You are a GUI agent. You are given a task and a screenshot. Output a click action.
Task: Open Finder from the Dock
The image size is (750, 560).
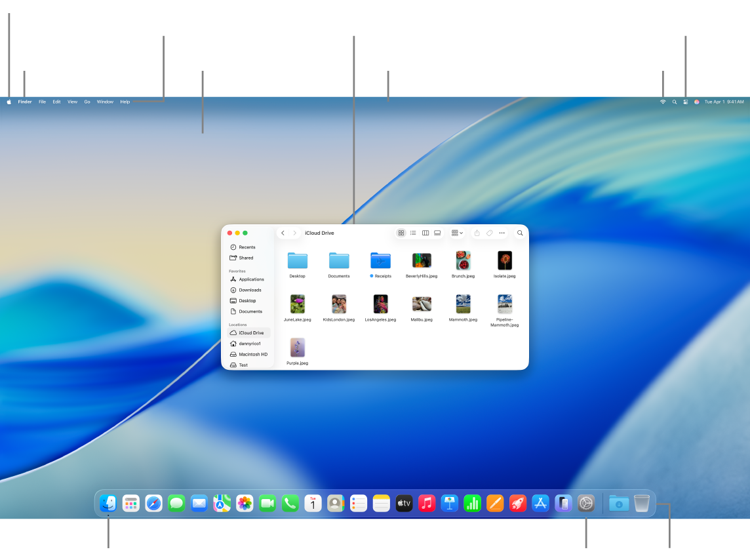coord(108,503)
